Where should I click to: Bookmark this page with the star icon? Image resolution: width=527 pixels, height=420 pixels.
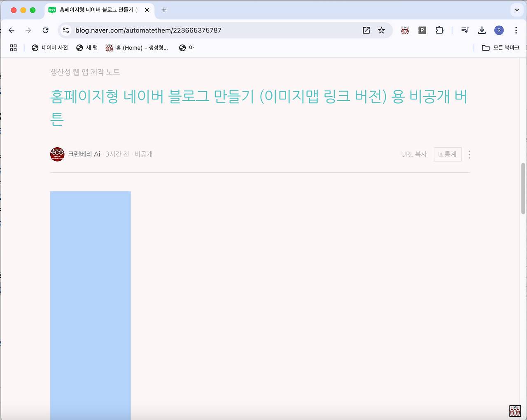(x=382, y=30)
